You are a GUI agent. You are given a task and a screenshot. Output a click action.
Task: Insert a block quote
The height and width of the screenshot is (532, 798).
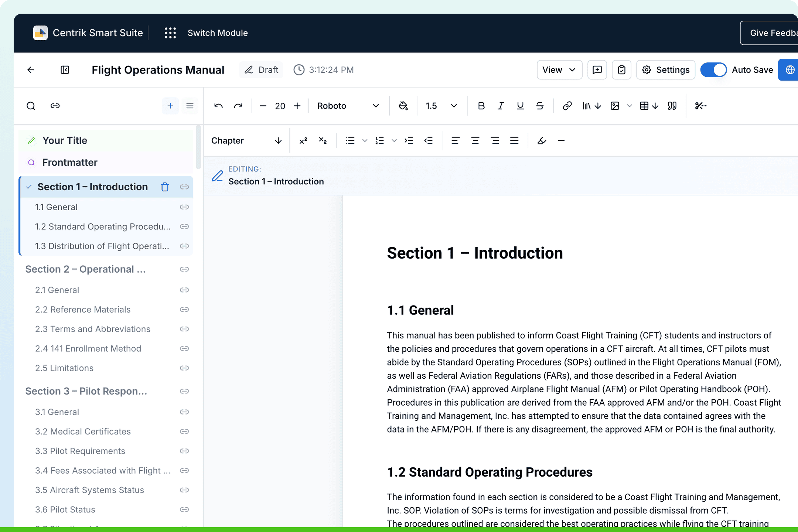click(x=672, y=106)
